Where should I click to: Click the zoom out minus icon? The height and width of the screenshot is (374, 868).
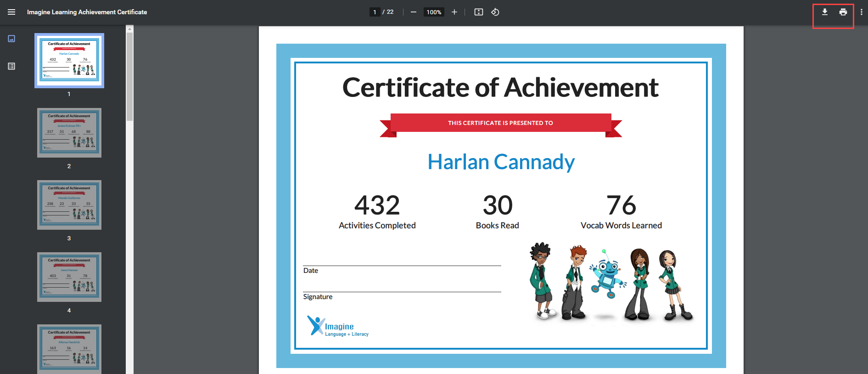coord(413,12)
